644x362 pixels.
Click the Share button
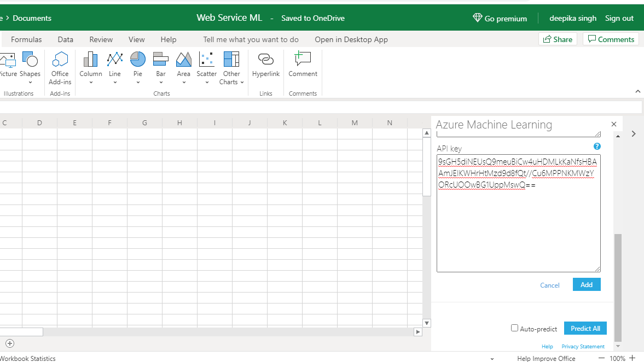(x=558, y=39)
